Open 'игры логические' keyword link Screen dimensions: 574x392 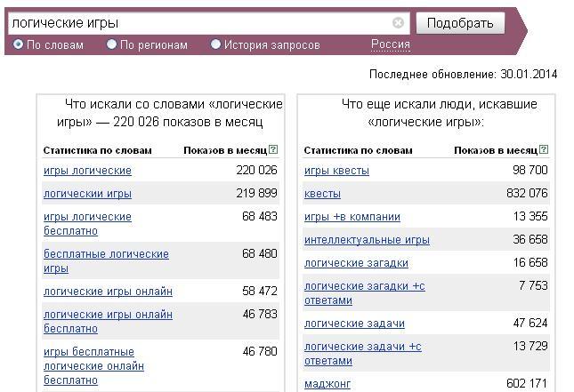(87, 171)
